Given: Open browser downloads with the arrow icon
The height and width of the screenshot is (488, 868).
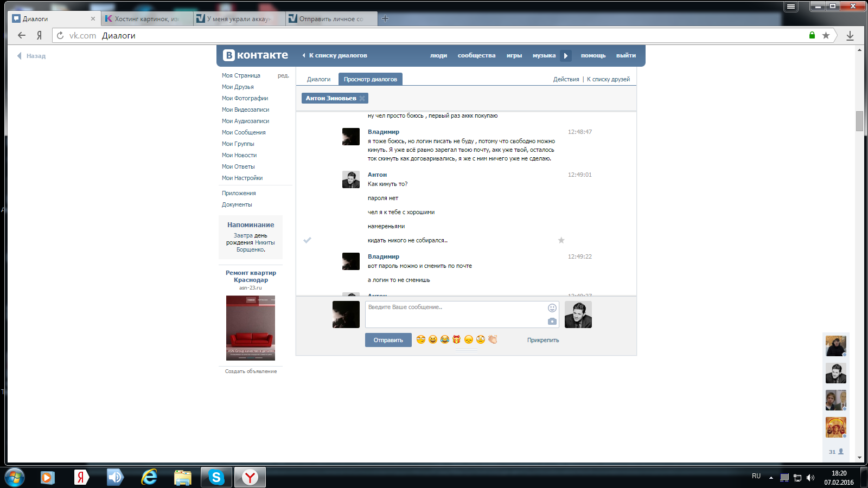Looking at the screenshot, I should (850, 36).
